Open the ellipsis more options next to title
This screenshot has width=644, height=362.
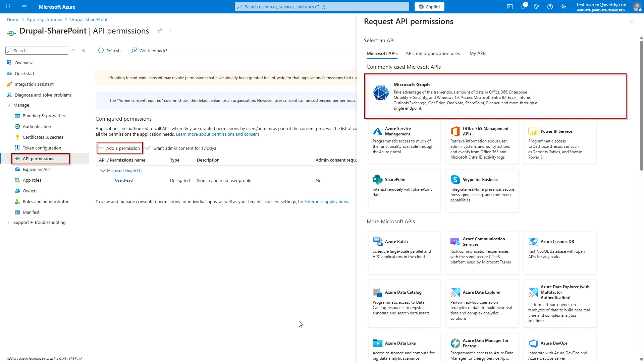(x=170, y=31)
